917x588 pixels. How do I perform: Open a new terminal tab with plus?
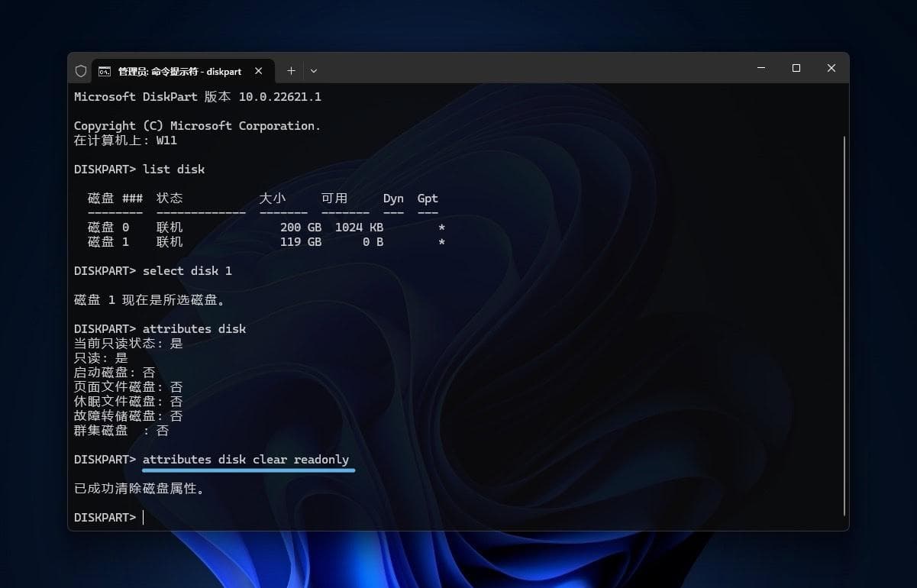tap(291, 70)
